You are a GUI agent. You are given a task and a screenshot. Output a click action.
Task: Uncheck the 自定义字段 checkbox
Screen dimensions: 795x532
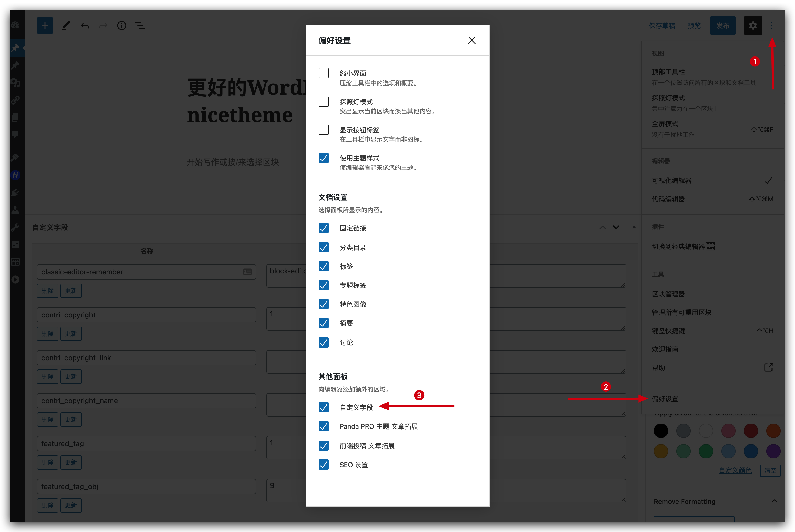pyautogui.click(x=324, y=407)
